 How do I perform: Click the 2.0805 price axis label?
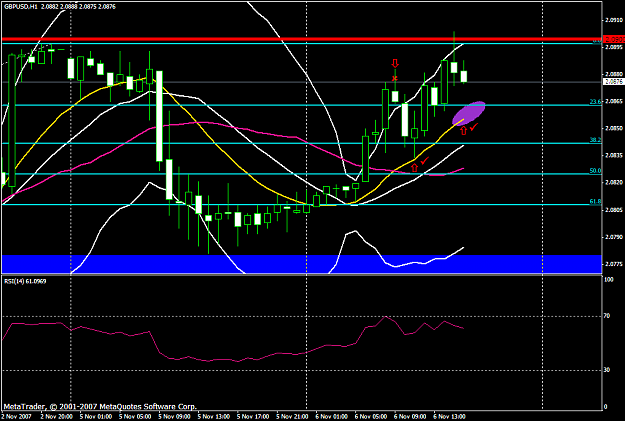614,210
